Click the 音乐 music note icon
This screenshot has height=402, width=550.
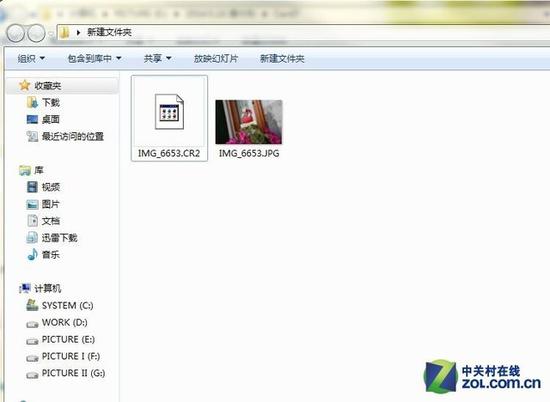pyautogui.click(x=32, y=254)
